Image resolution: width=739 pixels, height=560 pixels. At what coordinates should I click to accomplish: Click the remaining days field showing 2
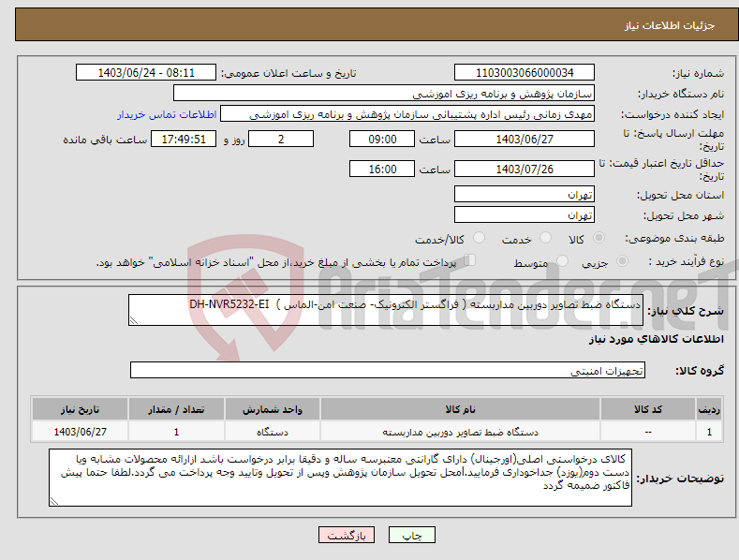pos(281,139)
